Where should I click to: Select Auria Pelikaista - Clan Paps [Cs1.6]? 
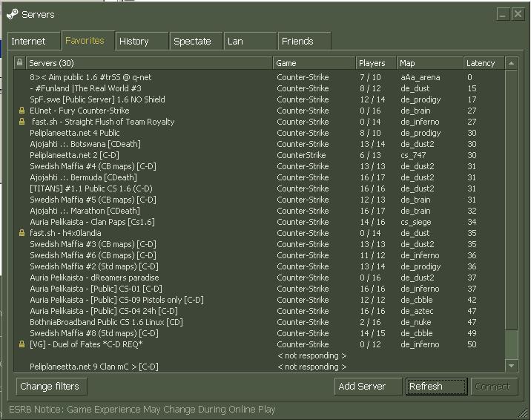(x=260, y=222)
